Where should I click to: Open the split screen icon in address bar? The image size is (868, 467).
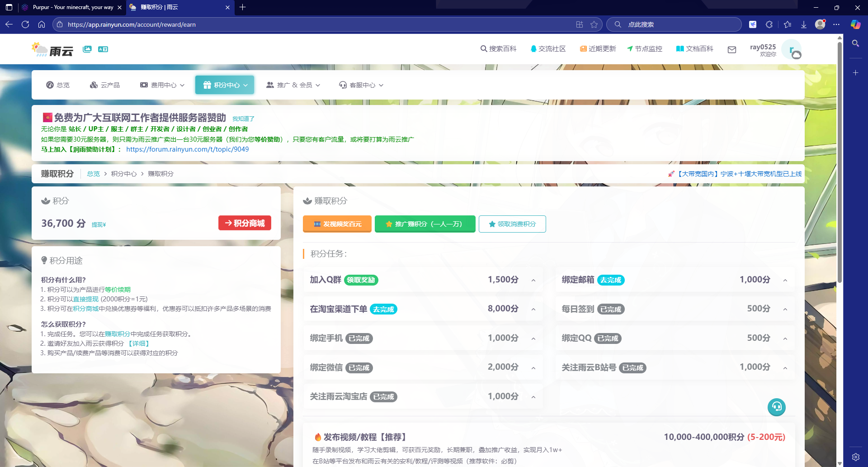580,24
